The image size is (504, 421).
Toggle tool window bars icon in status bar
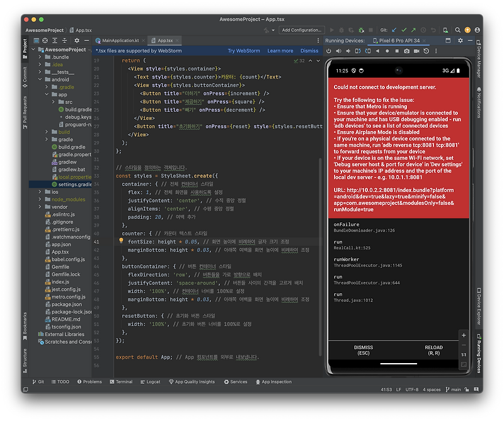(26, 390)
